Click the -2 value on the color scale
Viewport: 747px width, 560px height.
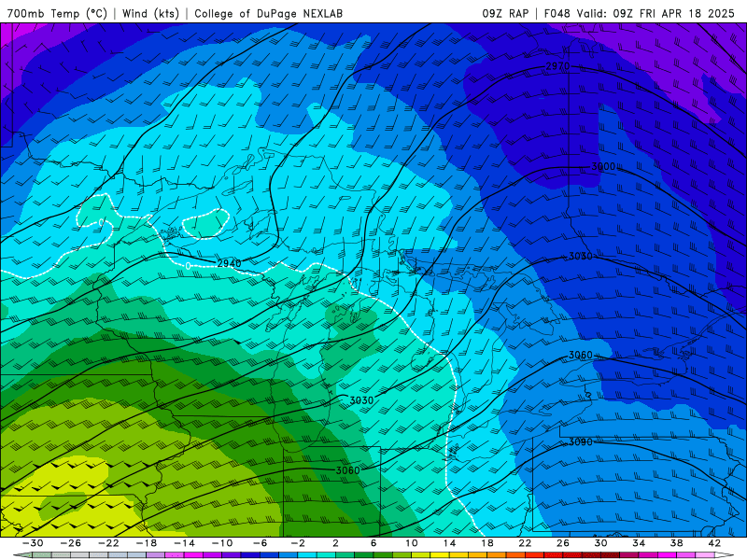(298, 543)
